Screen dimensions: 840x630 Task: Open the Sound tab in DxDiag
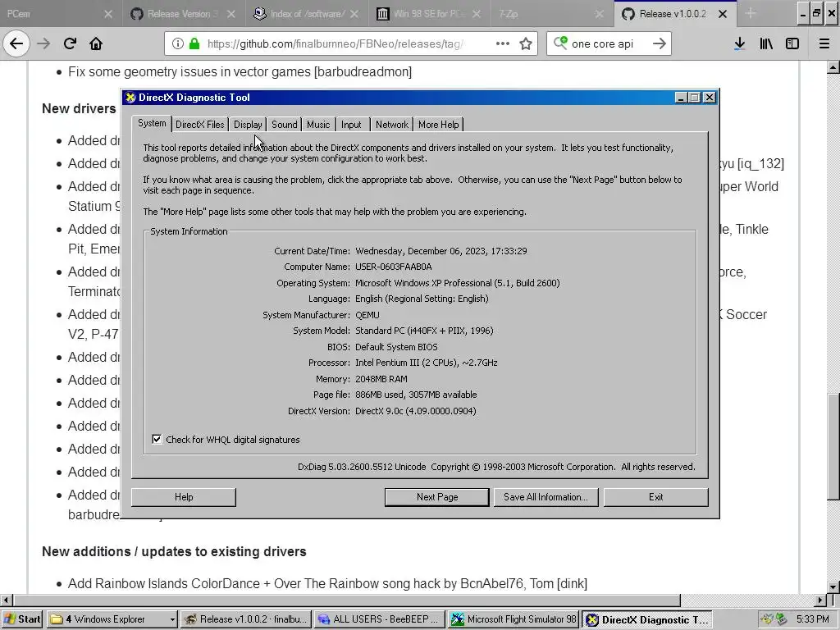[x=284, y=125]
